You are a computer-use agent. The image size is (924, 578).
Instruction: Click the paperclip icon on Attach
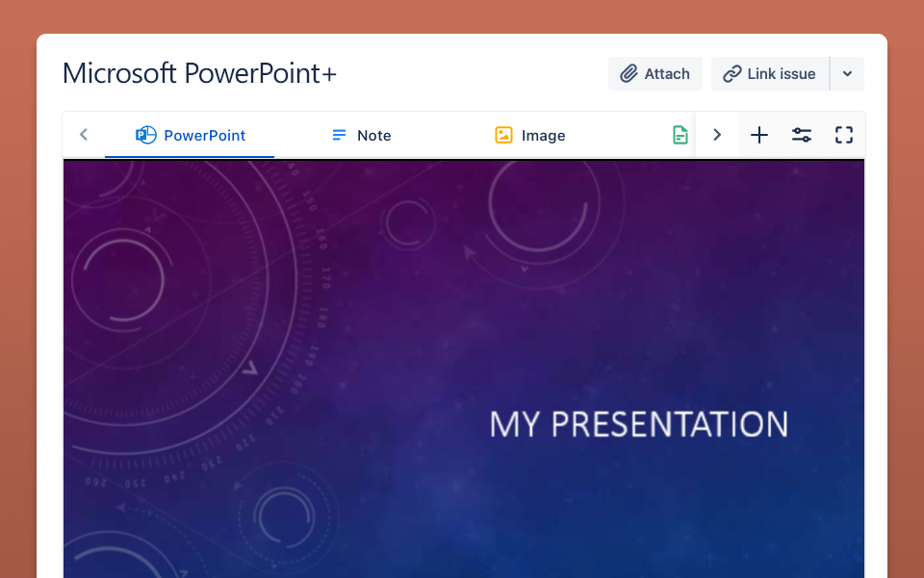pyautogui.click(x=629, y=74)
